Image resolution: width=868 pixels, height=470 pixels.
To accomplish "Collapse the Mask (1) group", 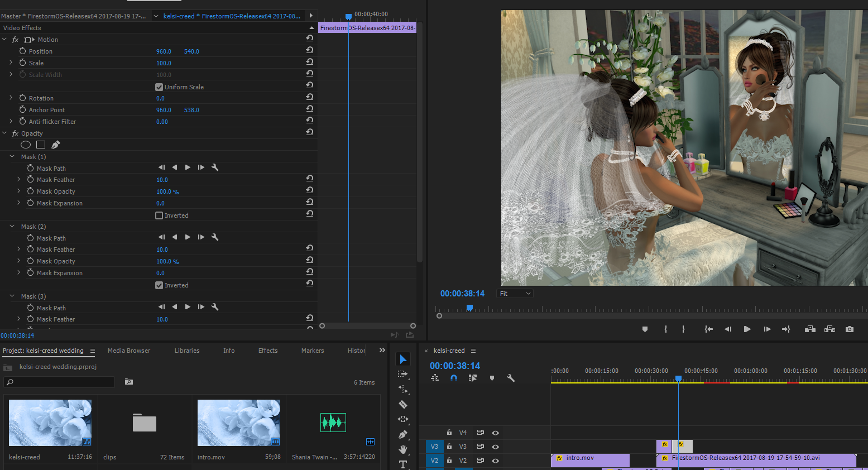I will pyautogui.click(x=12, y=157).
